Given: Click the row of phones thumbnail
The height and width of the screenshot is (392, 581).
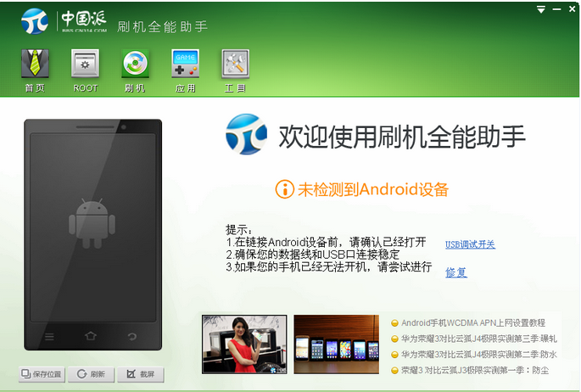Looking at the screenshot, I should [x=336, y=344].
